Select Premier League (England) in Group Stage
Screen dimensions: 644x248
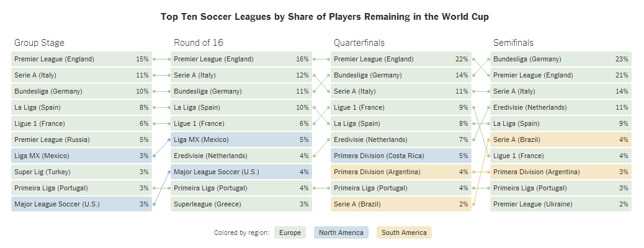[81, 60]
